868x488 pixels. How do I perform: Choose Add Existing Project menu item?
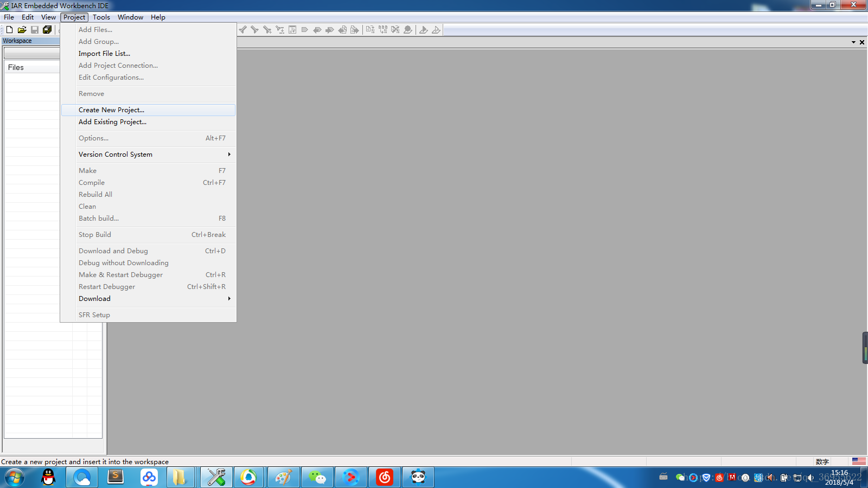(148, 122)
